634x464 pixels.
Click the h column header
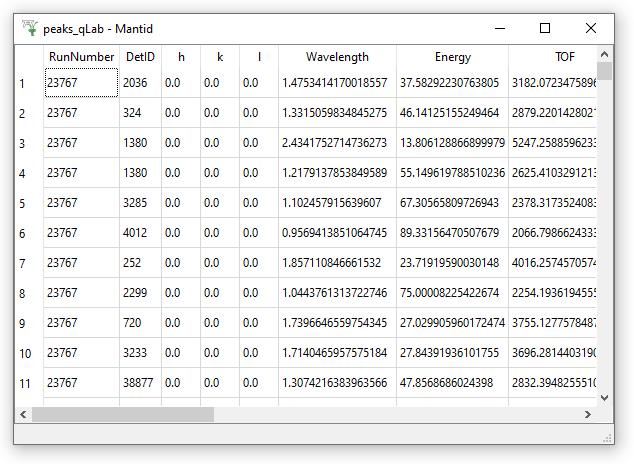click(x=181, y=57)
